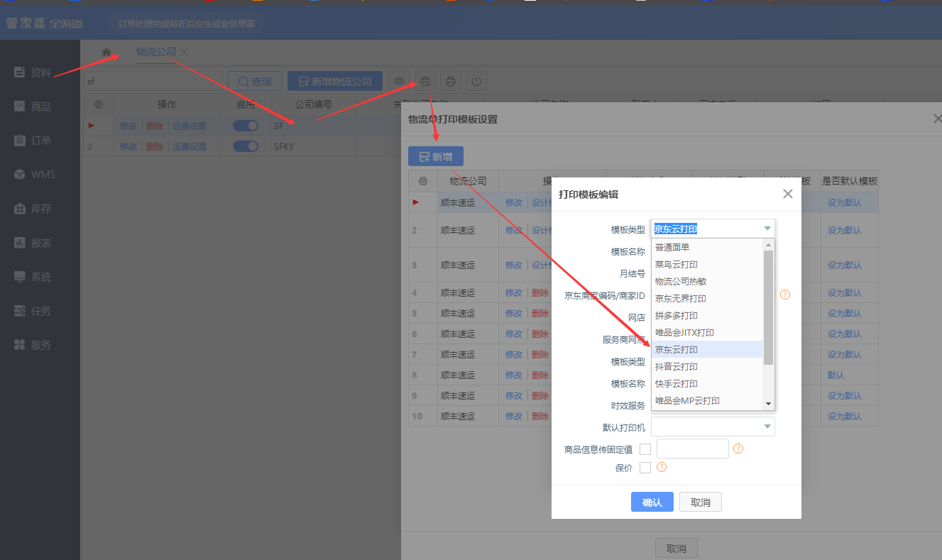Click help icon next to 保价 checkbox
Viewport: 942px width, 560px height.
(662, 467)
